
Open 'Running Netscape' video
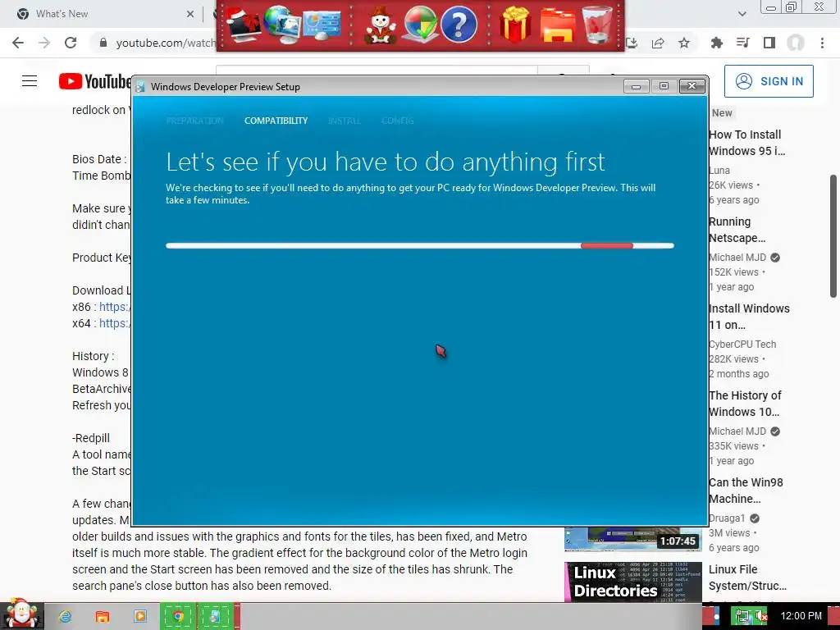click(x=737, y=230)
